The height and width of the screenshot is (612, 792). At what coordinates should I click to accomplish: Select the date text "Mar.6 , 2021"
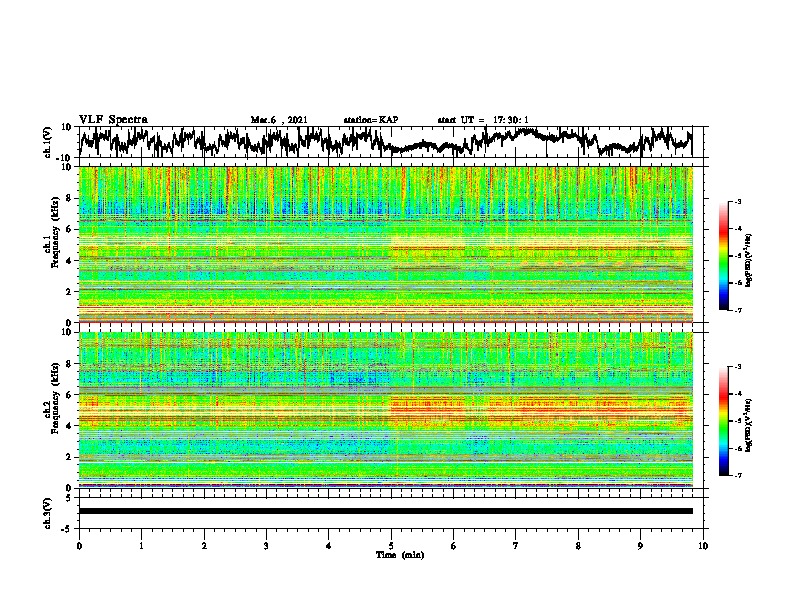point(279,120)
